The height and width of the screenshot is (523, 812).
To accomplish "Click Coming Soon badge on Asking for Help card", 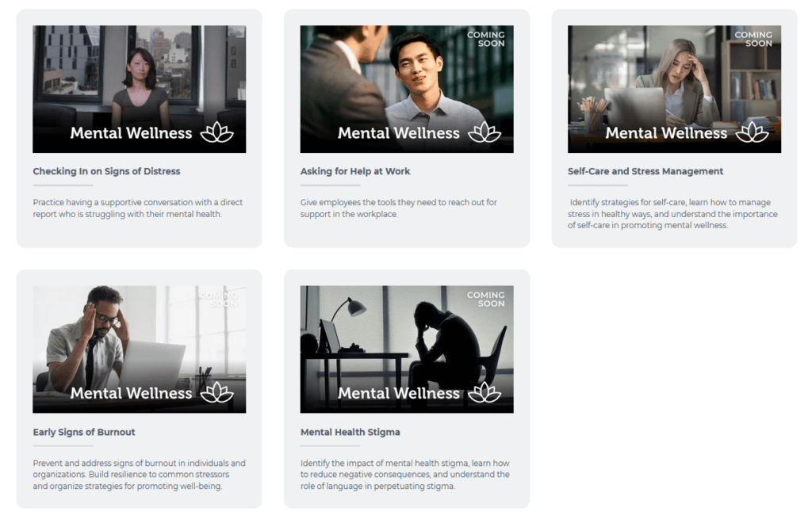I will [x=485, y=39].
